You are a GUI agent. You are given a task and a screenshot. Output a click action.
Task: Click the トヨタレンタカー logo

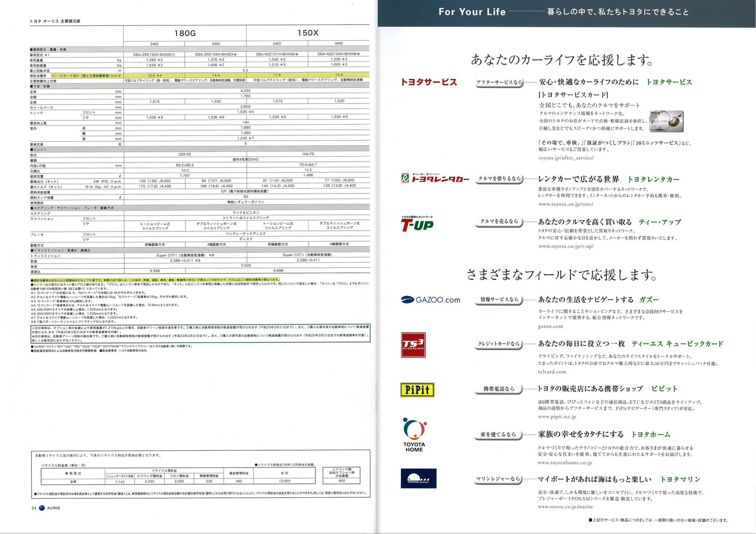point(435,179)
